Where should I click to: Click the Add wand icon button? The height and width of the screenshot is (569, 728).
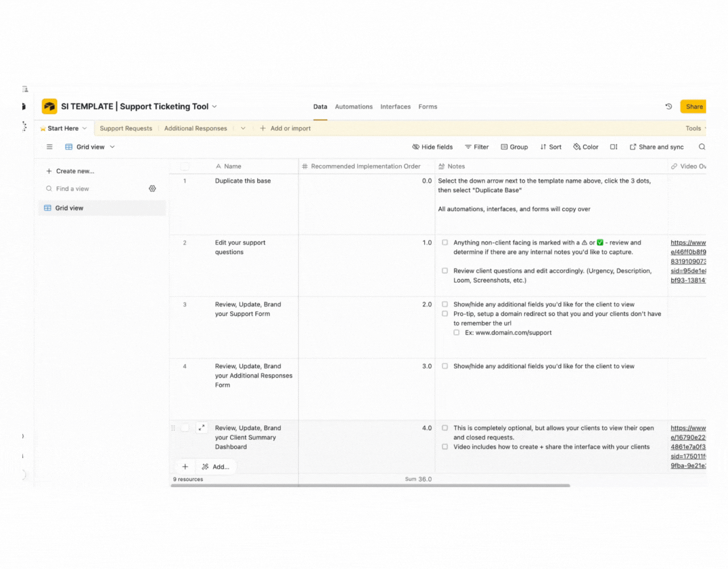click(216, 467)
